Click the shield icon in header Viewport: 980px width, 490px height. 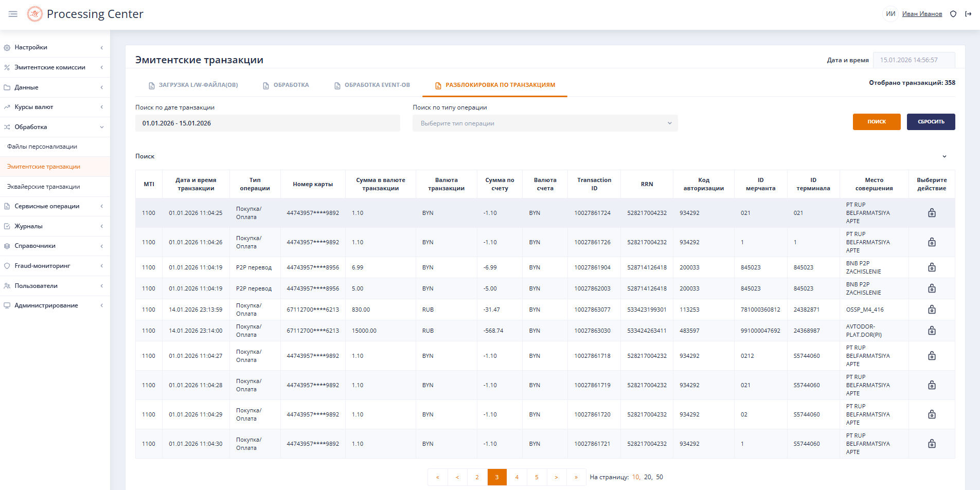953,14
